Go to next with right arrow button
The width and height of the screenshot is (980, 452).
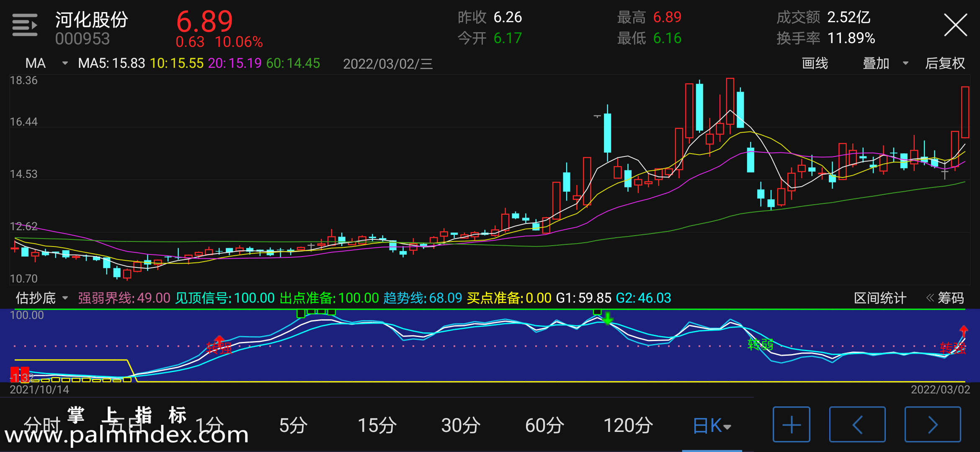click(x=933, y=424)
